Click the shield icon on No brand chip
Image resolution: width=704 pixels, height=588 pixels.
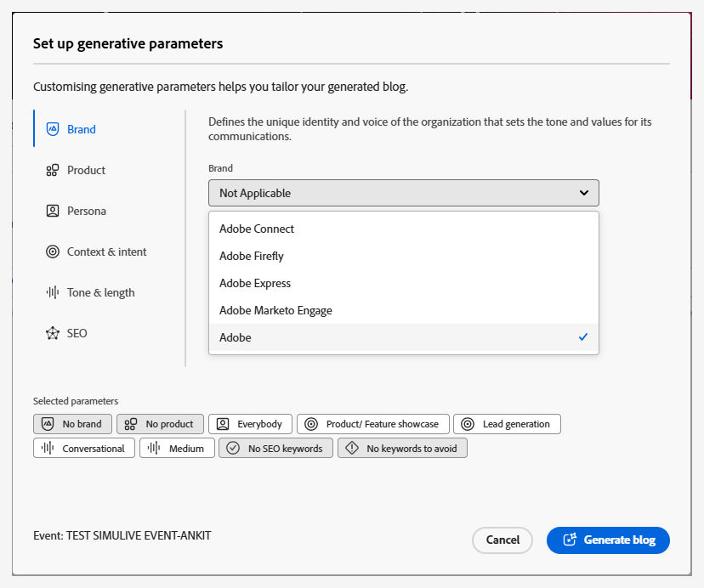[48, 424]
